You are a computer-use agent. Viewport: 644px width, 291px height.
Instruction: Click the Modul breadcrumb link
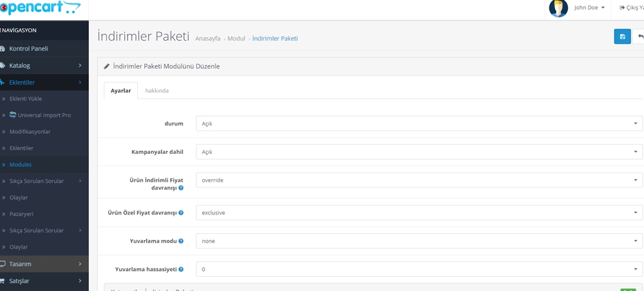coord(236,39)
